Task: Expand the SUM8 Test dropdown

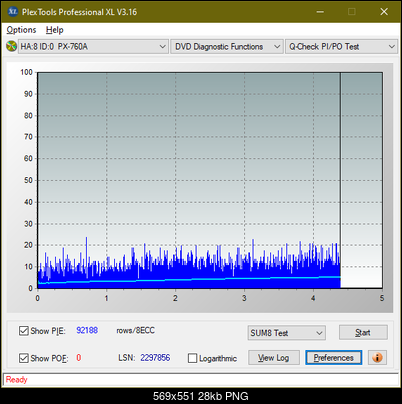Action: click(x=287, y=333)
